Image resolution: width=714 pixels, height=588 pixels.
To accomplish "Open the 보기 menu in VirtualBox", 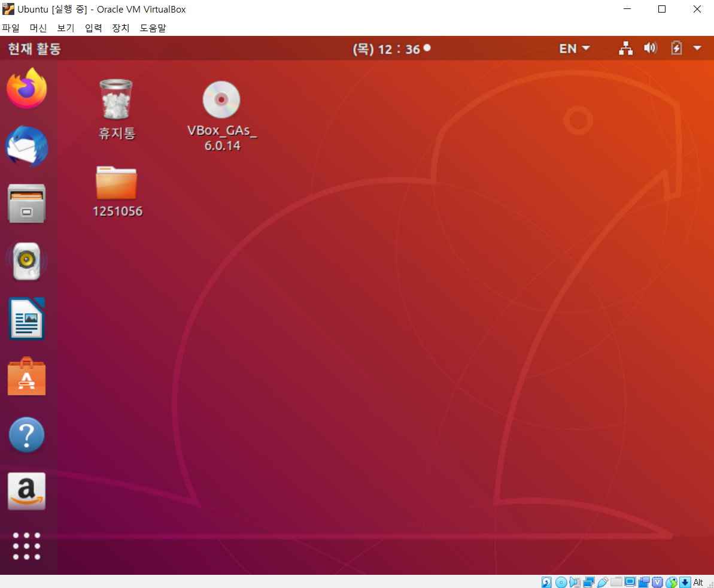I will [66, 28].
